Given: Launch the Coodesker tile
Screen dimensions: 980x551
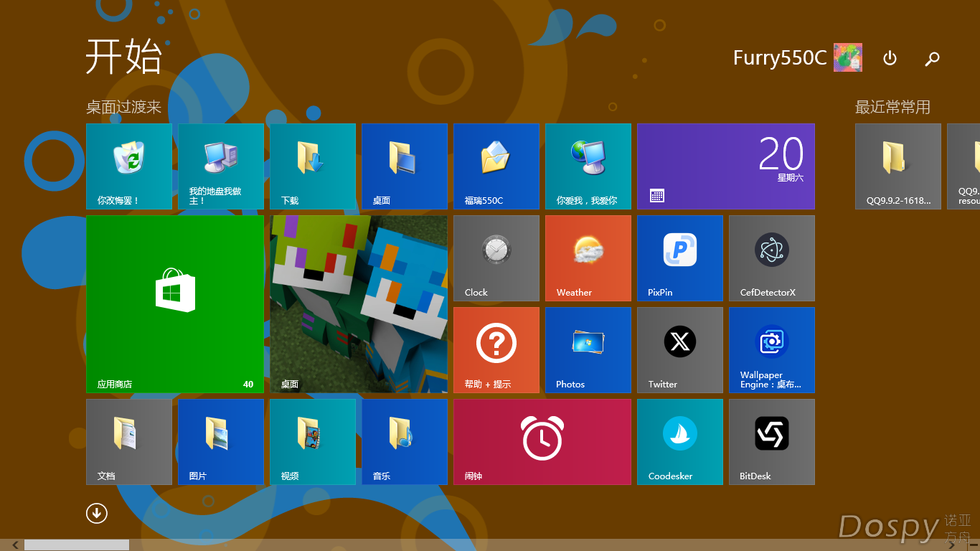Looking at the screenshot, I should tap(680, 442).
